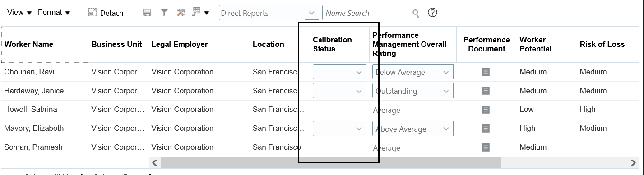
Task: Click into the Name Search field
Action: (x=367, y=13)
